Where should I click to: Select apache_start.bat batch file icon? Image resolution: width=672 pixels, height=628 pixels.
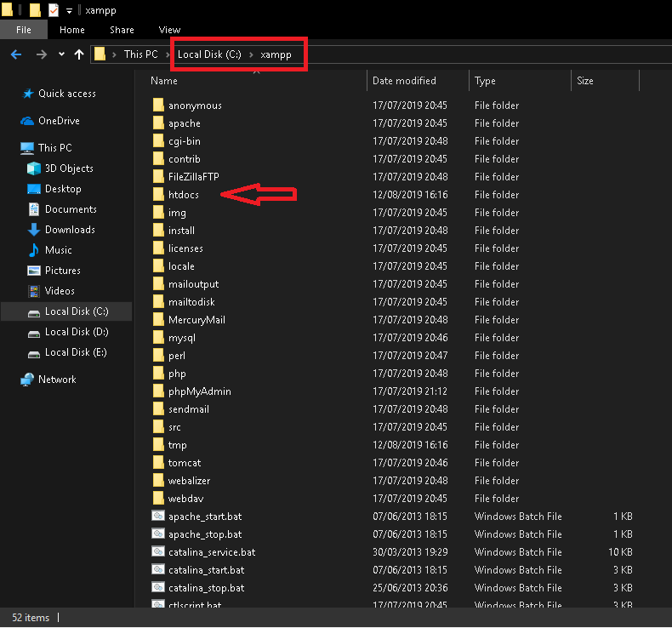point(158,516)
